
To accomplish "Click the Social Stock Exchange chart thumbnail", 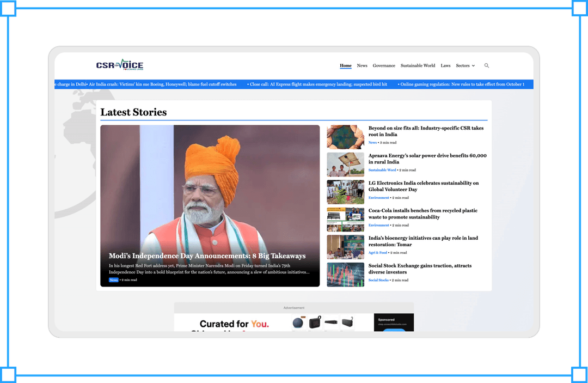I will pos(345,275).
